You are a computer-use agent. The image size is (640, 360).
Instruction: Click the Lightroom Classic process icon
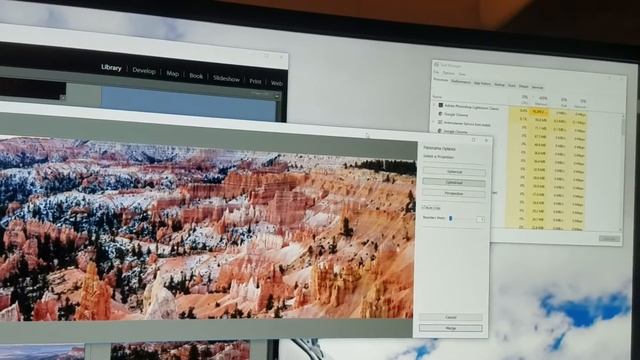pyautogui.click(x=440, y=105)
